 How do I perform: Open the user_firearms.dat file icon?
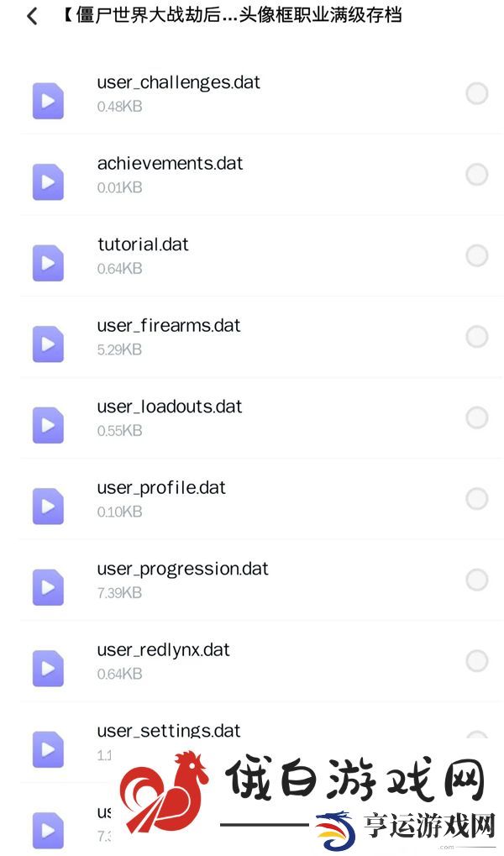point(48,344)
